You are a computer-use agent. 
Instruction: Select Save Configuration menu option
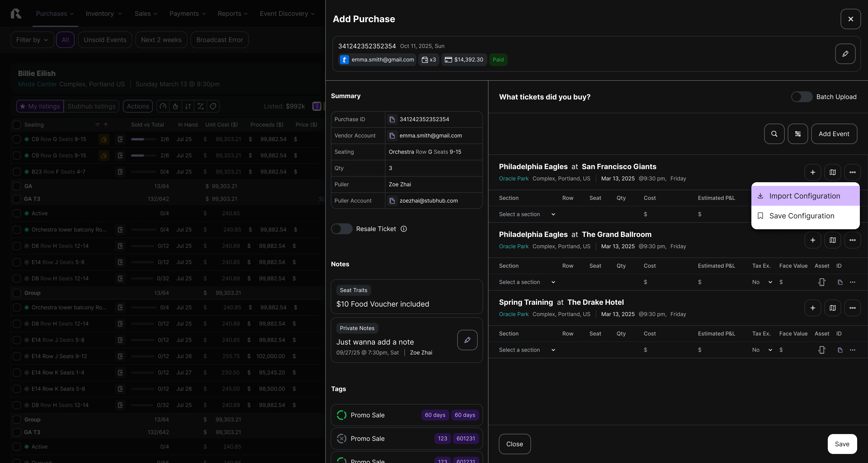point(801,216)
